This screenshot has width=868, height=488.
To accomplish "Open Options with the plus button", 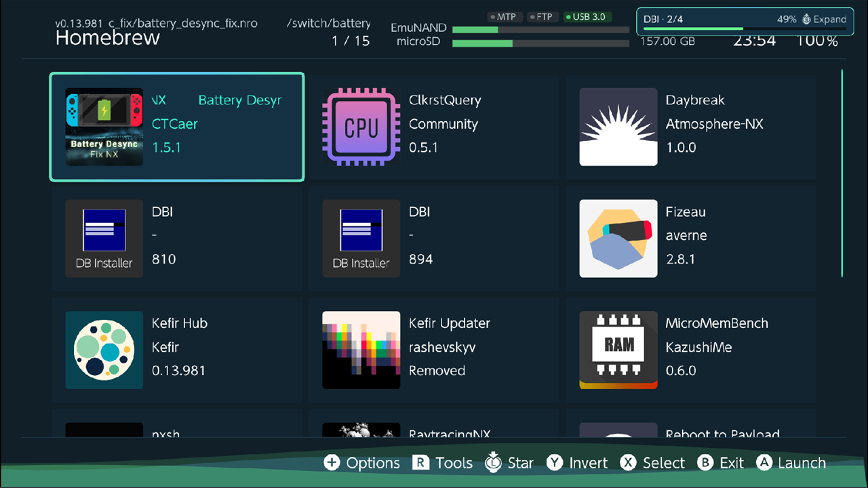I will (x=362, y=463).
